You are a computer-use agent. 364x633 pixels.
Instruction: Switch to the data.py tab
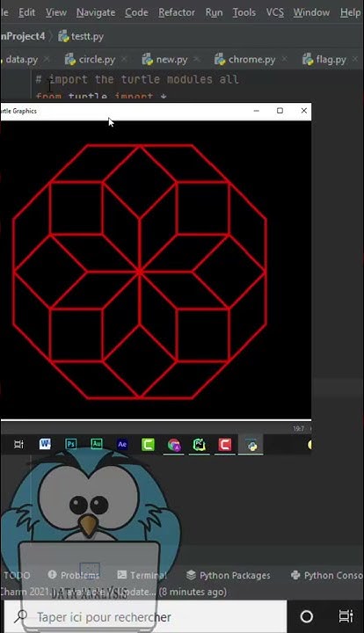(x=21, y=60)
